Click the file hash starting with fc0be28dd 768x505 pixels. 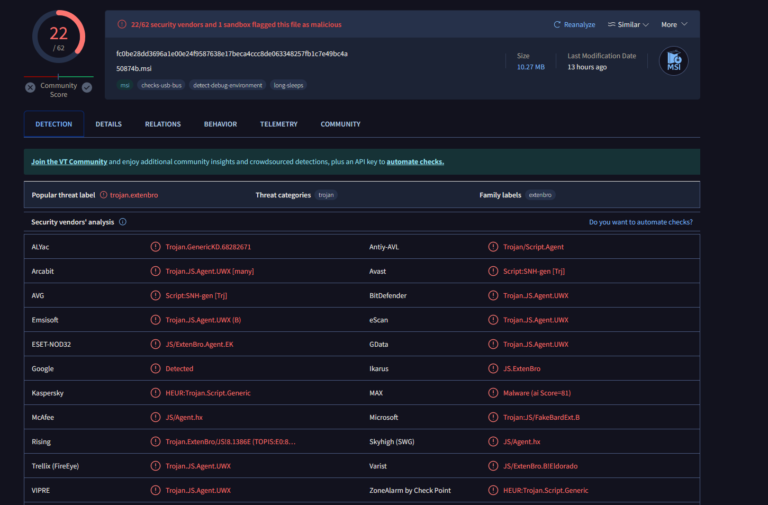click(232, 53)
